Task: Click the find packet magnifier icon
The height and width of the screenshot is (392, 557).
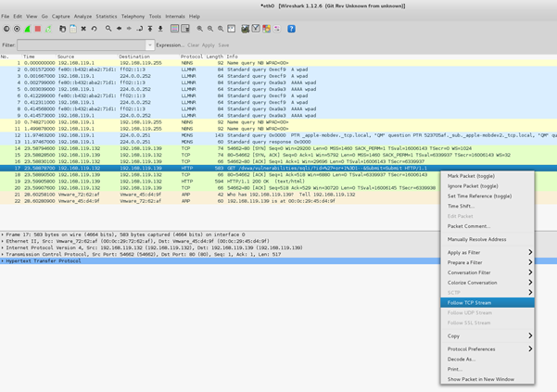Action: point(108,29)
